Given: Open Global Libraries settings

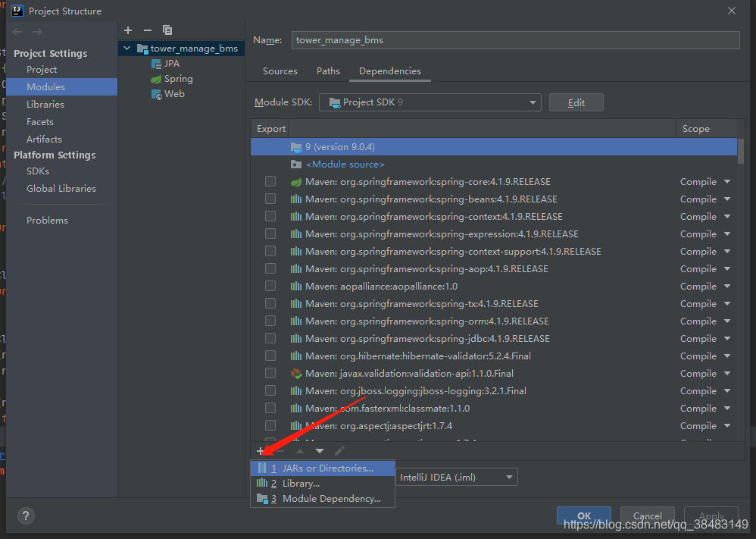Looking at the screenshot, I should click(61, 188).
